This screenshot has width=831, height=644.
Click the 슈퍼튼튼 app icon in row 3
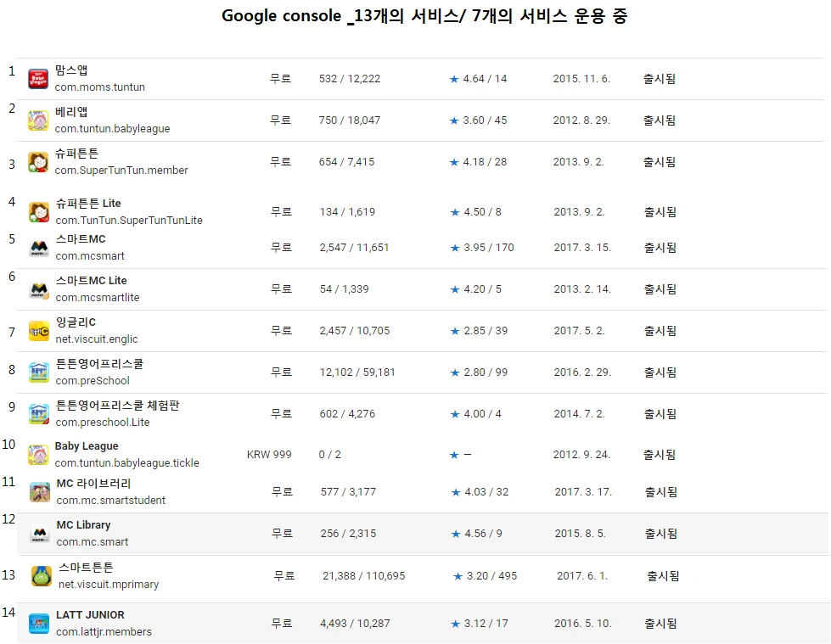click(38, 162)
